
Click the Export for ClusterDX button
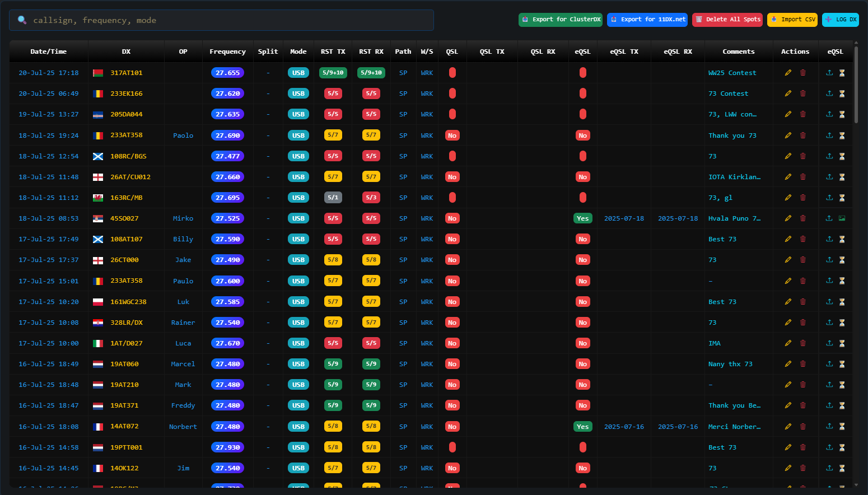pos(560,20)
